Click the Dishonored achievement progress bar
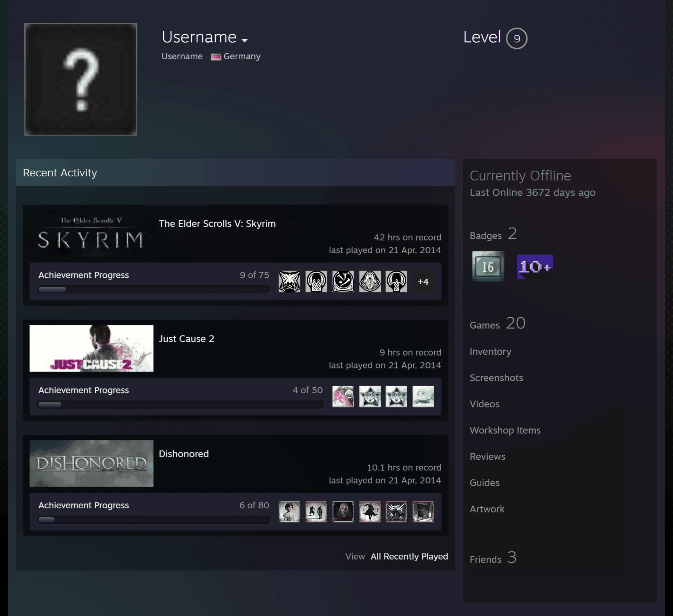 [x=154, y=520]
